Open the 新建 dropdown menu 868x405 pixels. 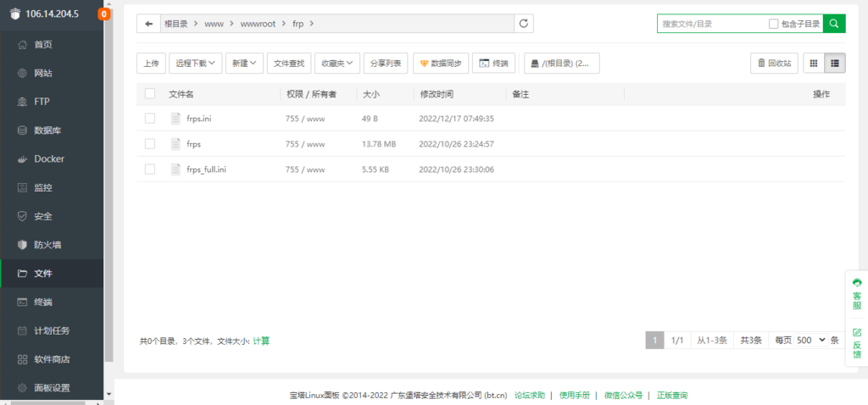point(244,63)
